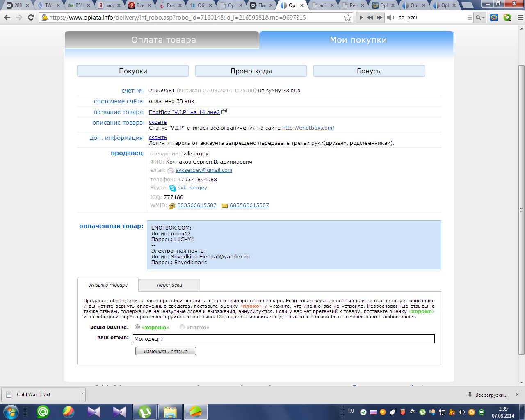Open uTorrent from the taskbar
Screen dimensions: 525x420
tap(145, 411)
